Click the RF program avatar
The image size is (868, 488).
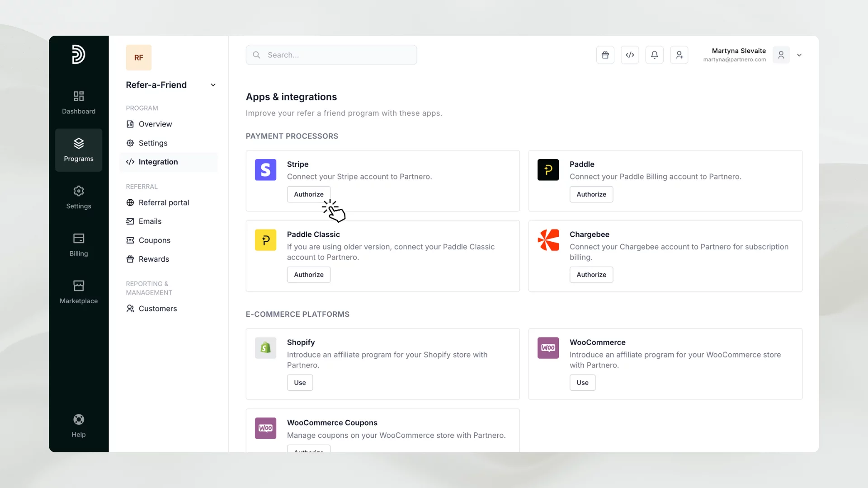[138, 57]
